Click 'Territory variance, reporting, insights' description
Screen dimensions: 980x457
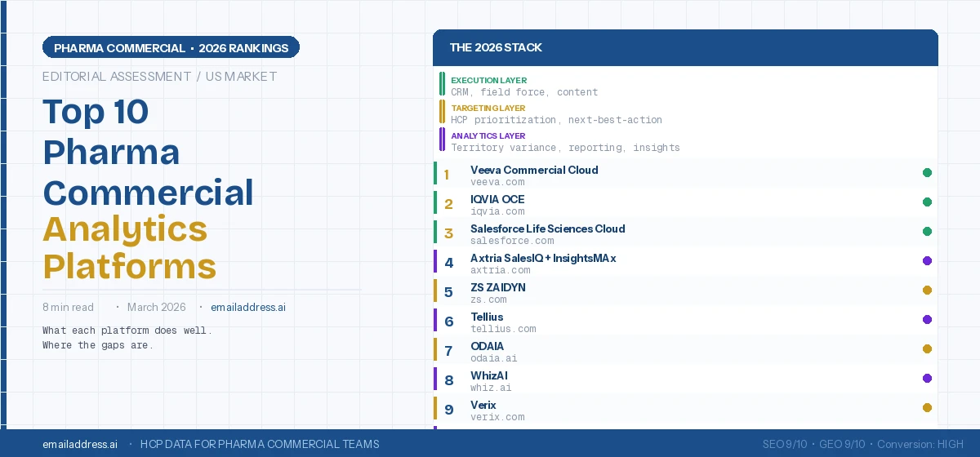point(565,148)
